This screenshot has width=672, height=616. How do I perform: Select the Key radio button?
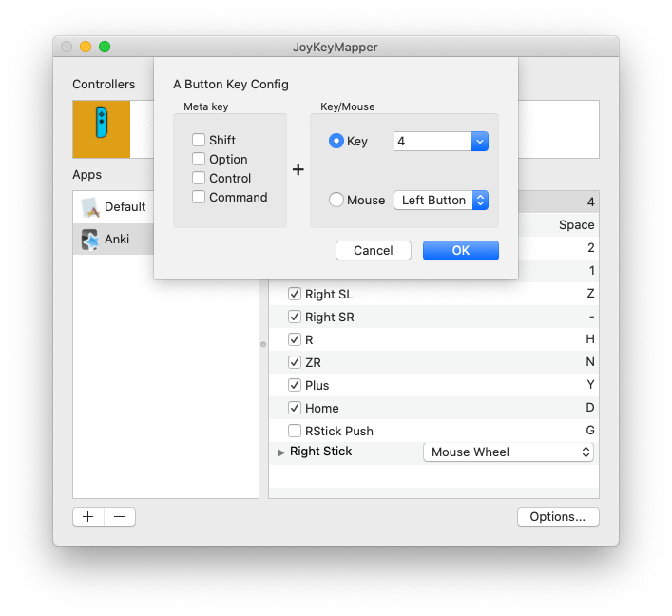click(336, 141)
